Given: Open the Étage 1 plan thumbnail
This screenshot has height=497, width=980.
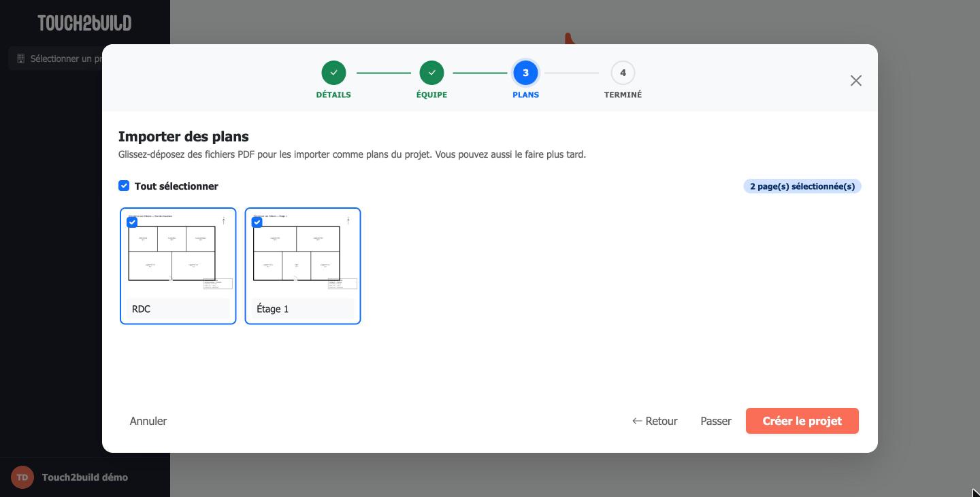Looking at the screenshot, I should 303,254.
